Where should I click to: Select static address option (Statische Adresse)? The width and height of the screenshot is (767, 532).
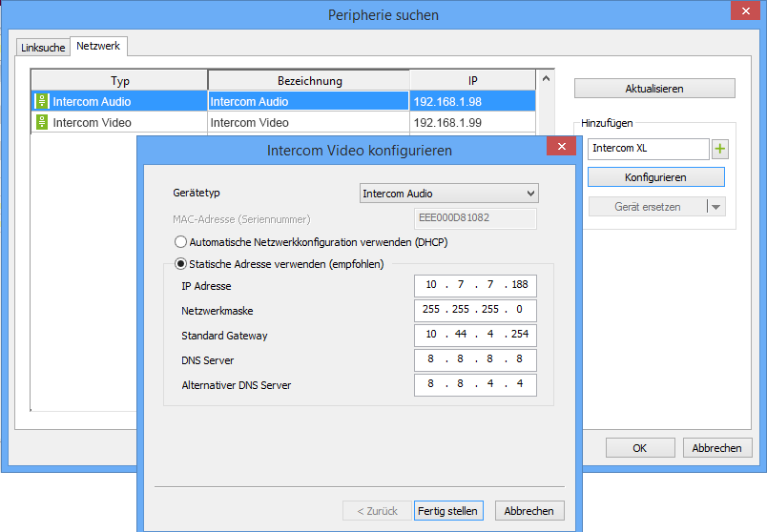[x=180, y=264]
